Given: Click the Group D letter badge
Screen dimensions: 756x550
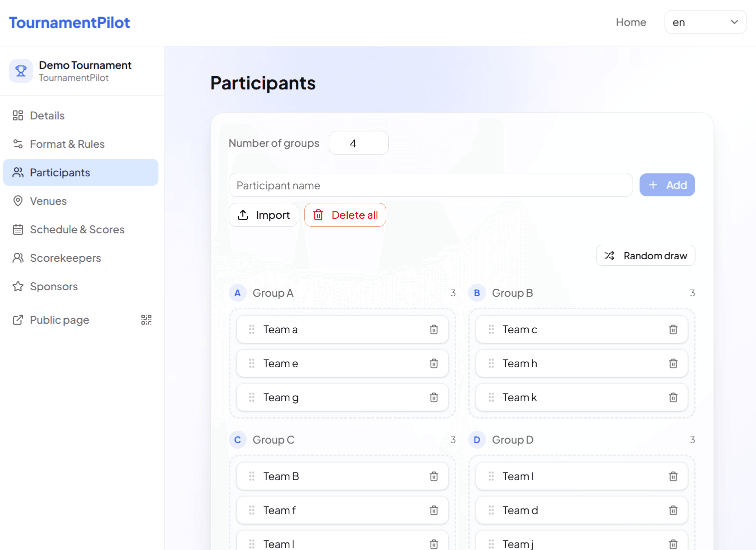Looking at the screenshot, I should [x=477, y=440].
